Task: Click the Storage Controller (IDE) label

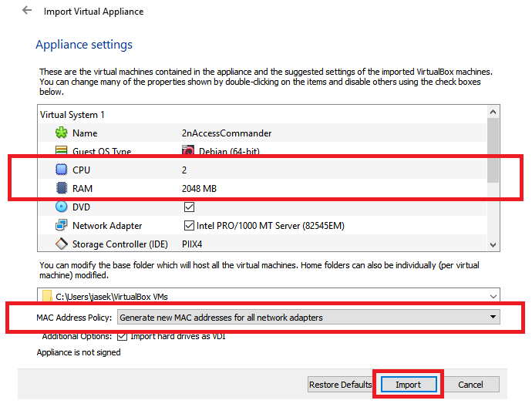Action: 120,244
